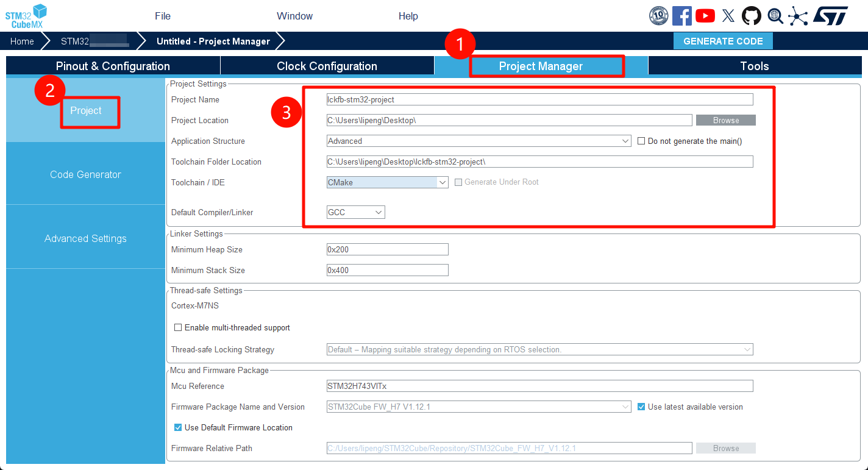
Task: Click the Minimum Stack Size field
Action: (388, 270)
